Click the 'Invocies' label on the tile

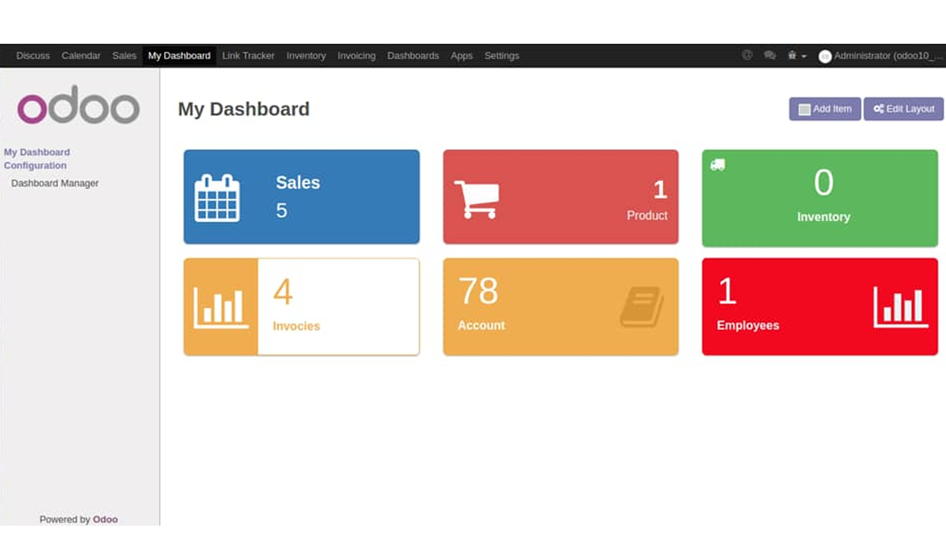click(x=296, y=326)
